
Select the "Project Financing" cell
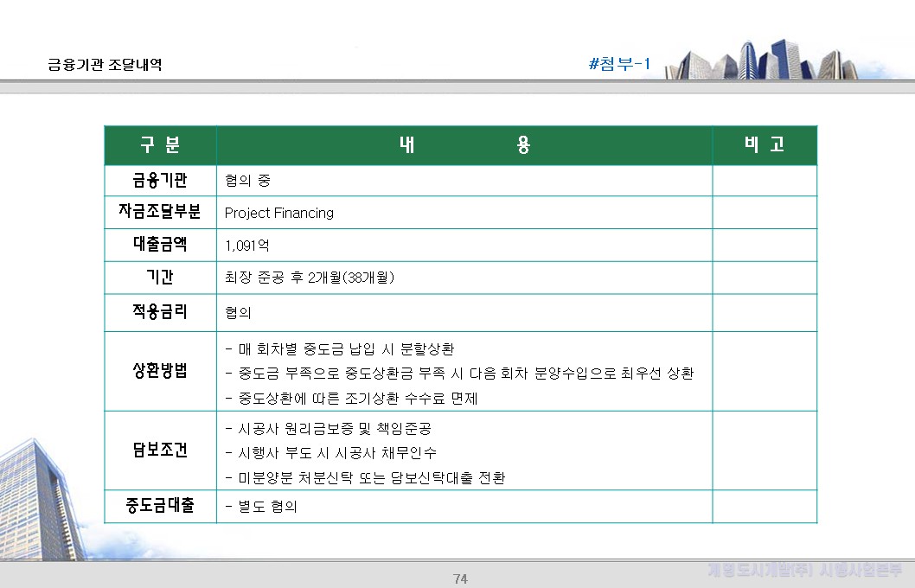279,212
